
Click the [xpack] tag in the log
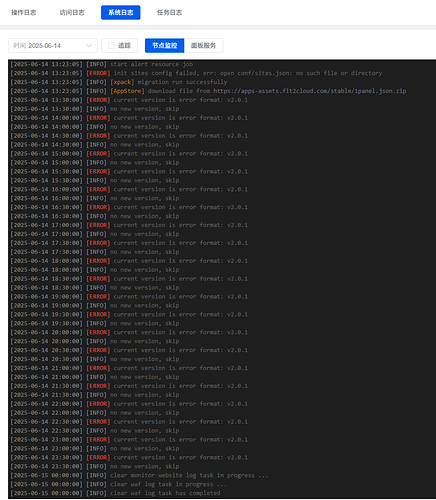pyautogui.click(x=122, y=82)
